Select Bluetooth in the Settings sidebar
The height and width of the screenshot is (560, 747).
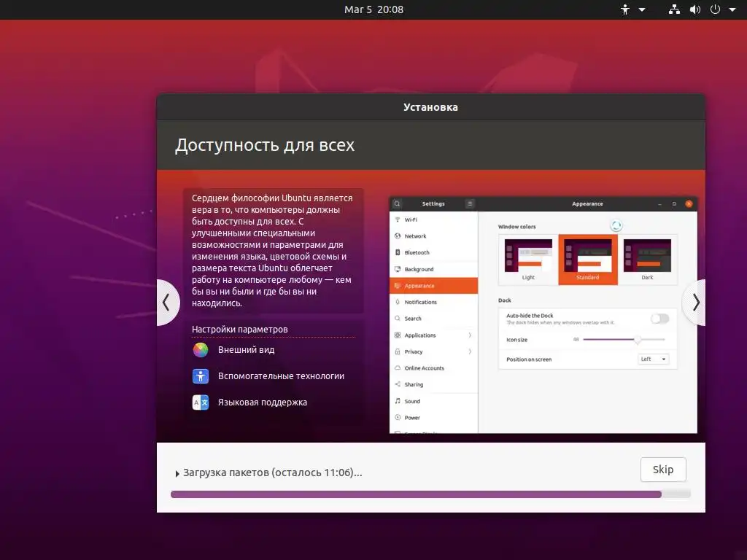click(x=433, y=253)
